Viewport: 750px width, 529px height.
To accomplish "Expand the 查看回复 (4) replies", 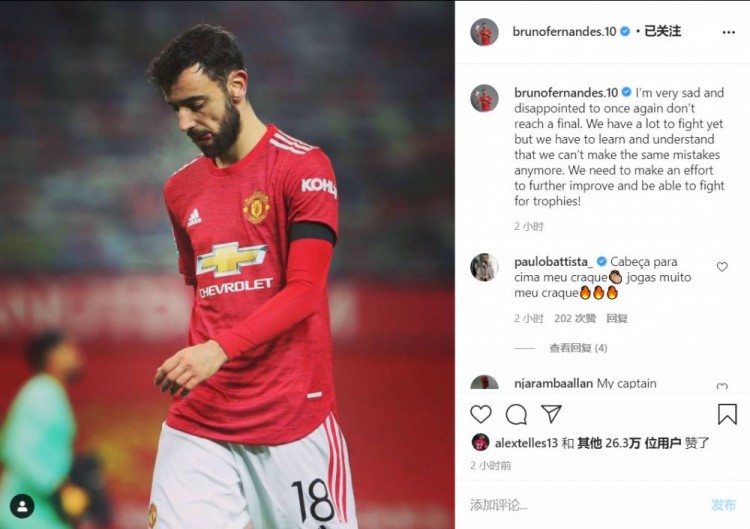I will coord(578,348).
